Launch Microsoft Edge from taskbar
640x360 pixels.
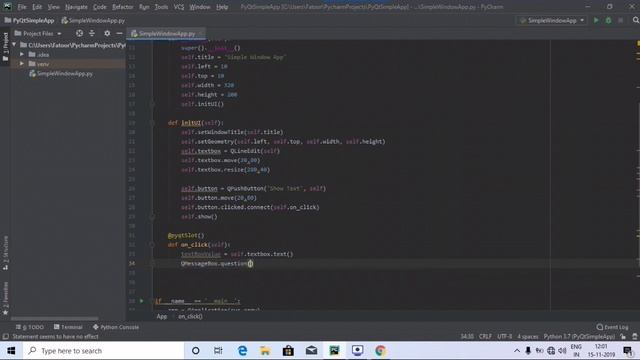tap(242, 351)
